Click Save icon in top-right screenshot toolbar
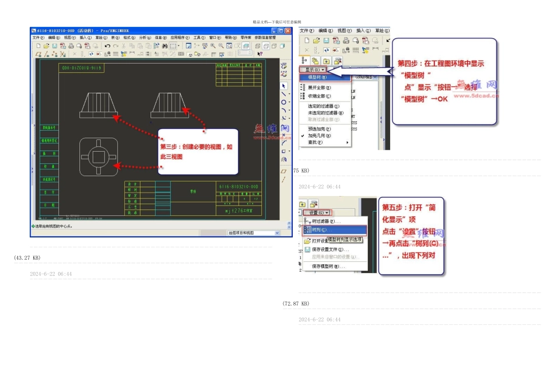Image resolution: width=554 pixels, height=392 pixels. [x=326, y=41]
